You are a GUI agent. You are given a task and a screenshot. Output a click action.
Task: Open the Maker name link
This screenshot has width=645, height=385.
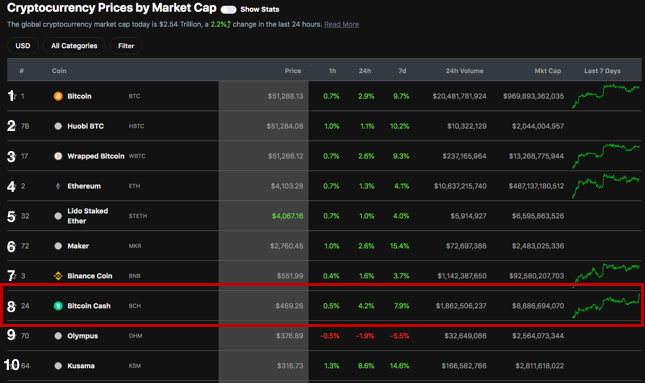(x=78, y=246)
